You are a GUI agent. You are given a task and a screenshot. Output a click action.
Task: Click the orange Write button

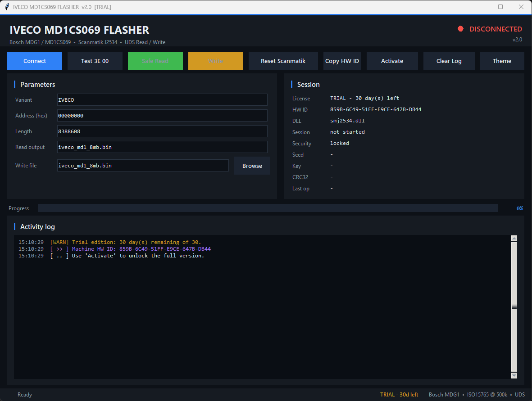click(215, 61)
